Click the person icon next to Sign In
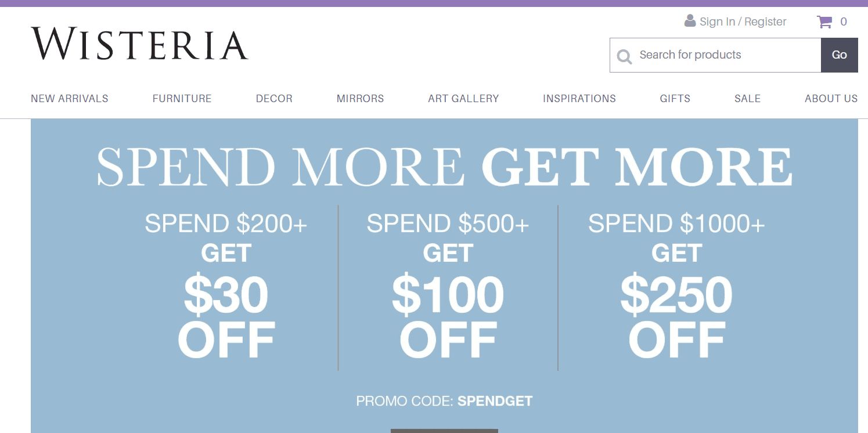Image resolution: width=868 pixels, height=433 pixels. [x=690, y=21]
